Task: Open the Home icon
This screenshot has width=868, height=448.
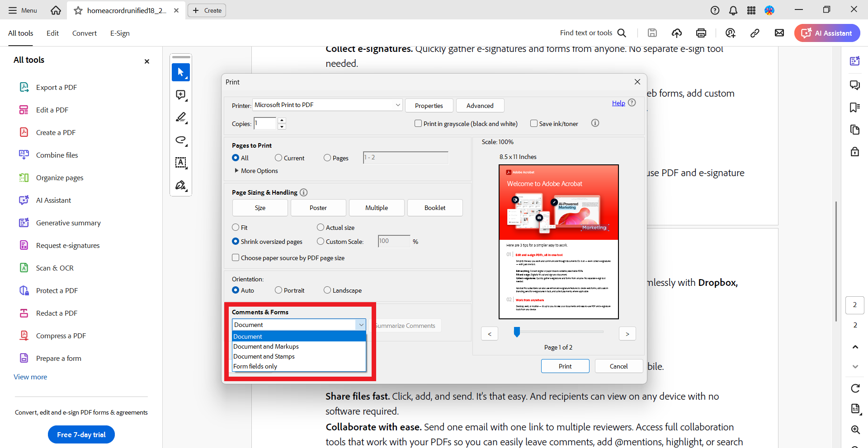Action: tap(56, 10)
